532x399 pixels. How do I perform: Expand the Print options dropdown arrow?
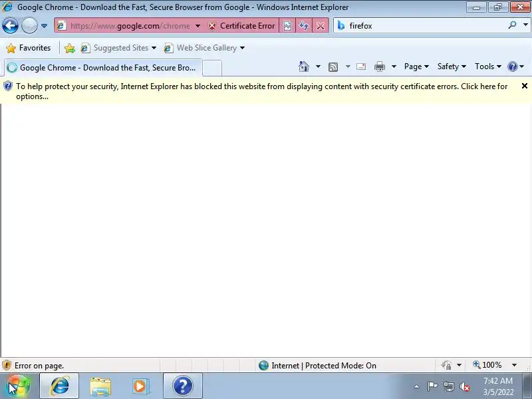394,66
